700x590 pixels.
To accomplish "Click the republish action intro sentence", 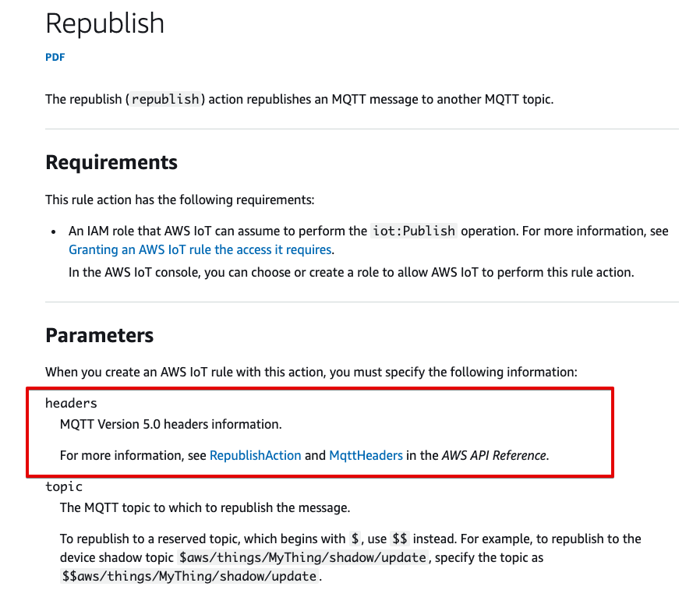I will click(x=299, y=99).
